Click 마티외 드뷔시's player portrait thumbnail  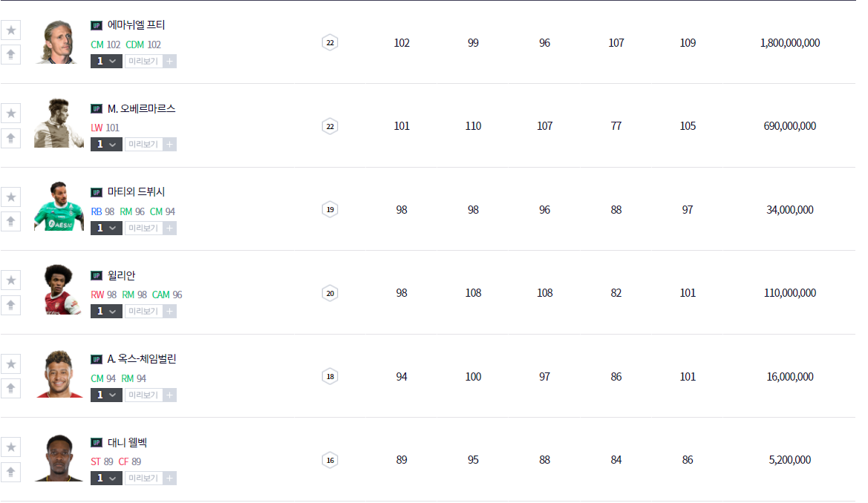(x=59, y=206)
